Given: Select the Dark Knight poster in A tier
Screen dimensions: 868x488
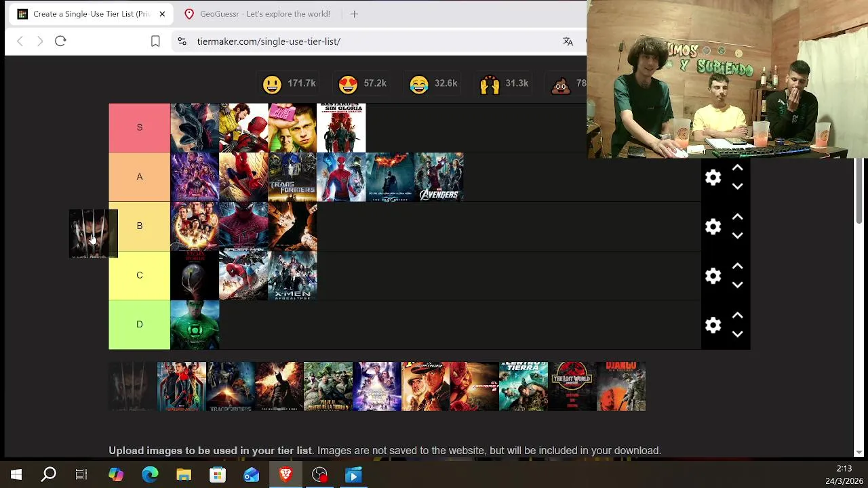Looking at the screenshot, I should tap(390, 178).
